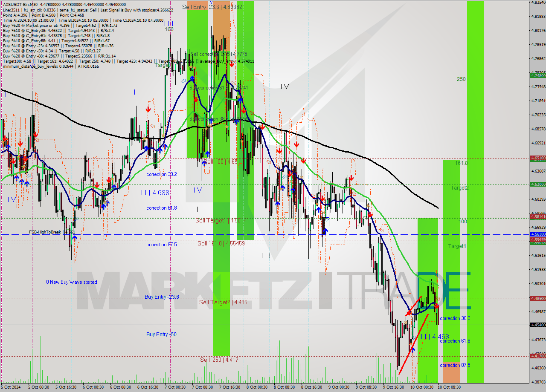Click the Time A:2024.10.09 21:00:00 line

[x=83, y=20]
